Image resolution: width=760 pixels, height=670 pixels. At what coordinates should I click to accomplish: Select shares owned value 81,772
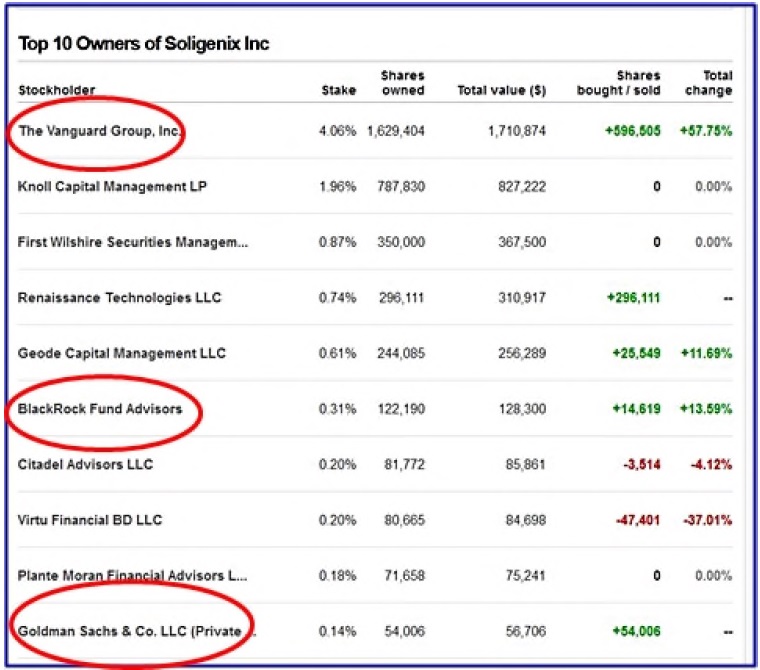[404, 464]
